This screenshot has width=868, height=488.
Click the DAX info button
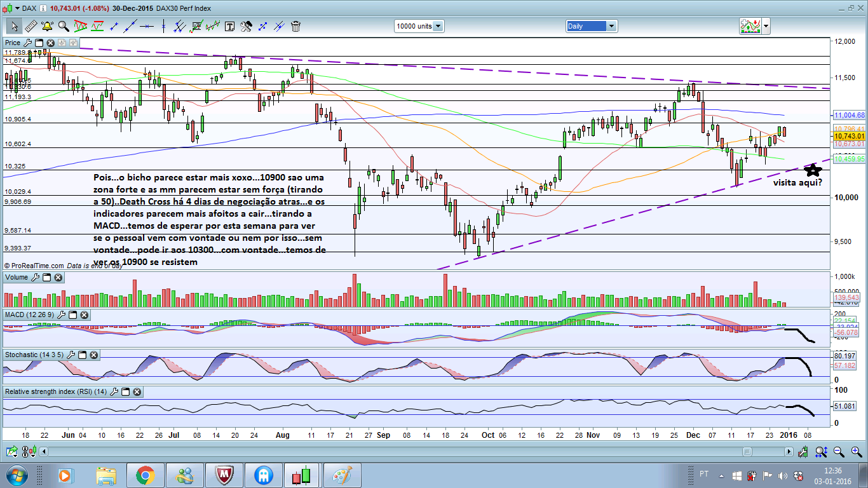(42, 8)
